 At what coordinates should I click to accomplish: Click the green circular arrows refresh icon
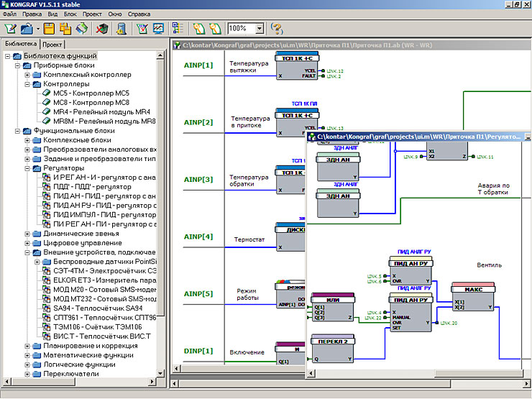[x=82, y=29]
